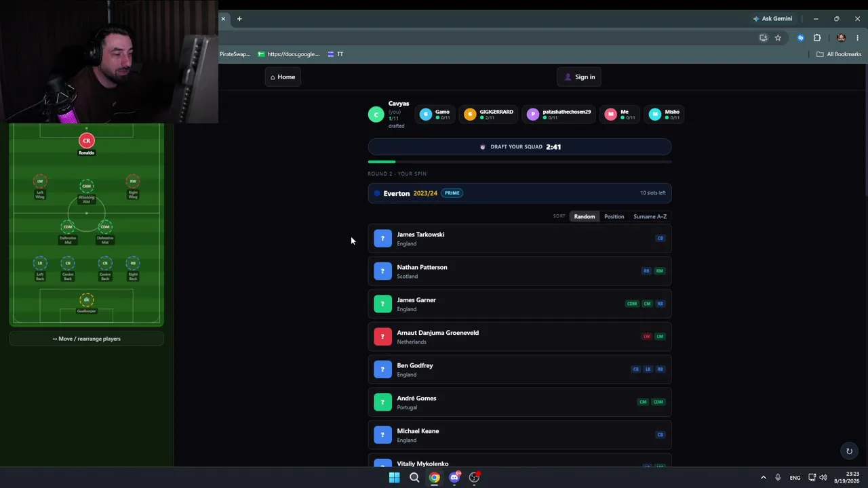Click the Everton club crest icon
This screenshot has height=488, width=868.
pos(377,193)
